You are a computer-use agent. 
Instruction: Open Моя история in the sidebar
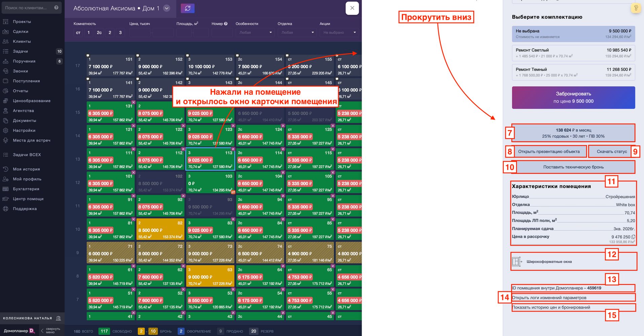(x=26, y=169)
